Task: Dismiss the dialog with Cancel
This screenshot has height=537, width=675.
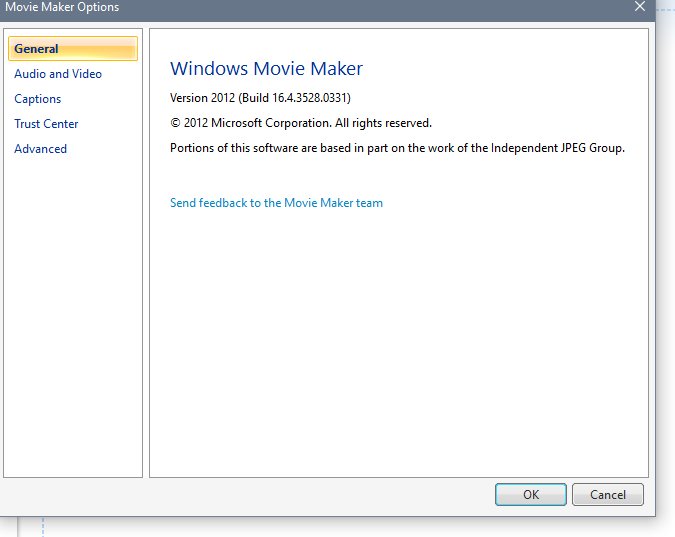Action: coord(608,494)
